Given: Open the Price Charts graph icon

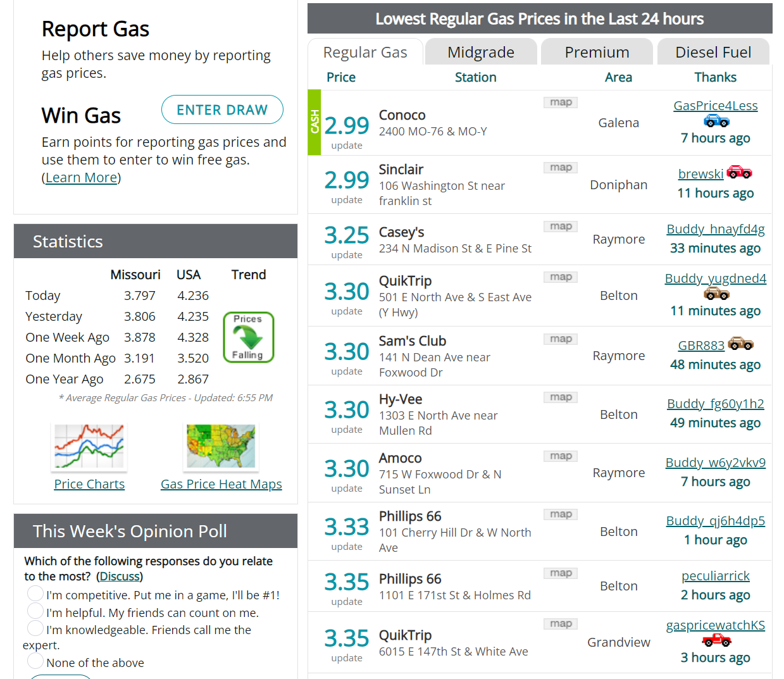Looking at the screenshot, I should [x=89, y=445].
